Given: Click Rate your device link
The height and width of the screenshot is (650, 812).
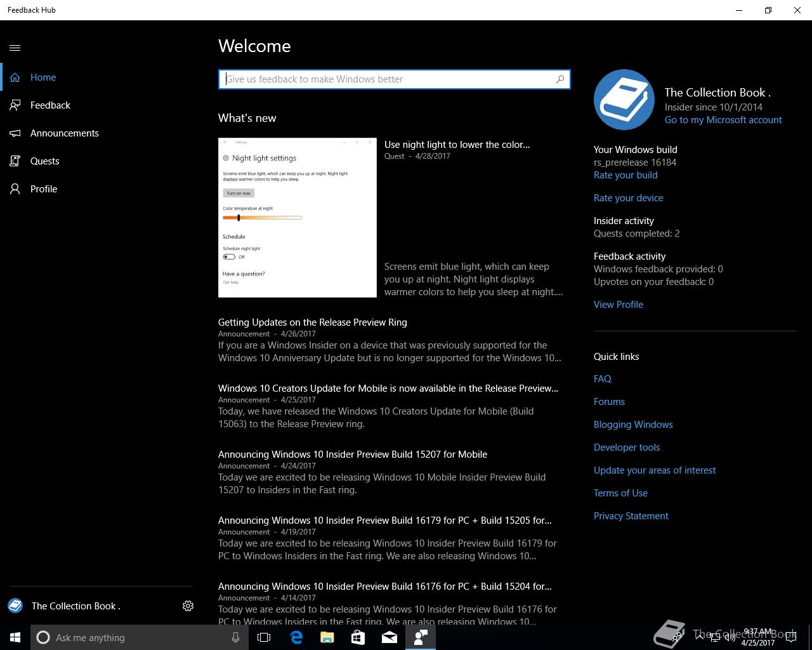Looking at the screenshot, I should tap(628, 198).
